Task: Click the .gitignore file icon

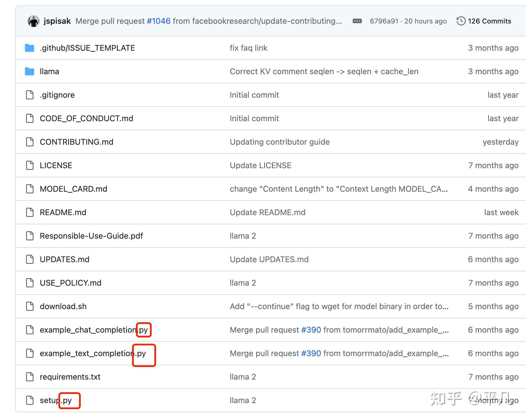Action: (x=30, y=95)
